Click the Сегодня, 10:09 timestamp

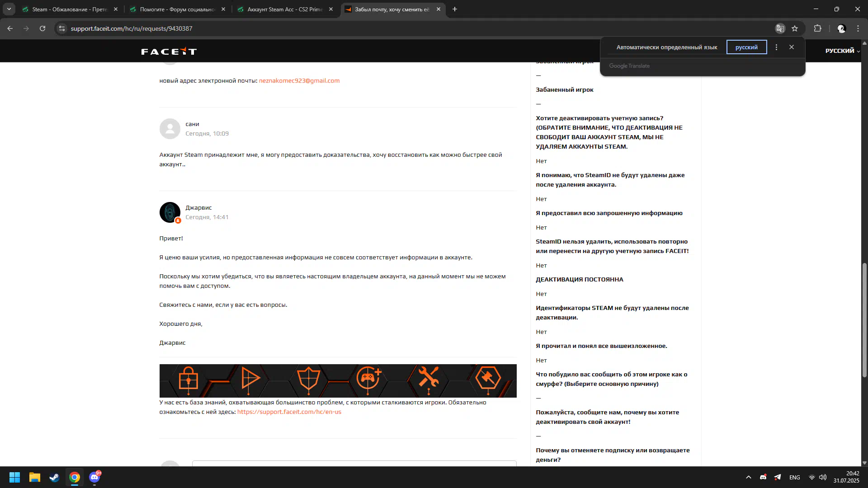[x=207, y=133]
